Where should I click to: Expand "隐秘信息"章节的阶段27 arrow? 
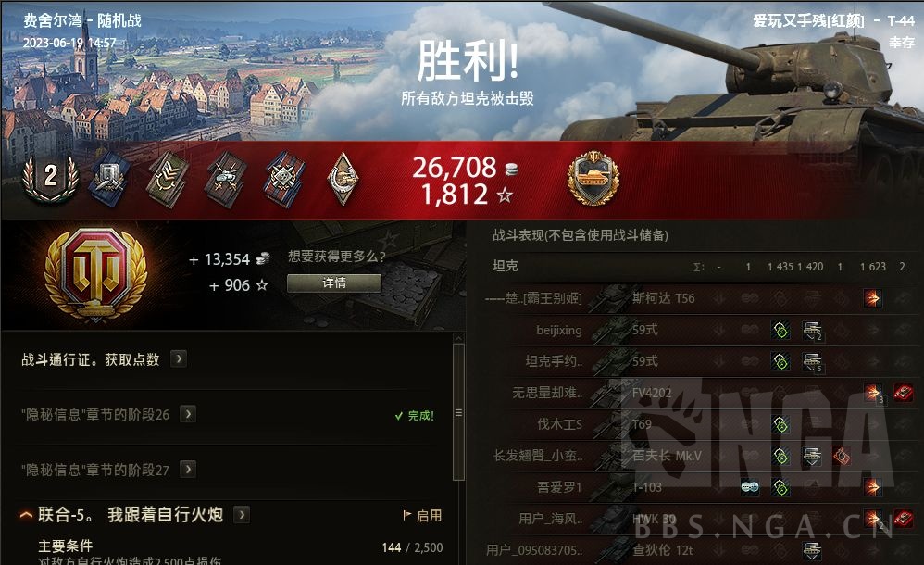click(x=188, y=470)
